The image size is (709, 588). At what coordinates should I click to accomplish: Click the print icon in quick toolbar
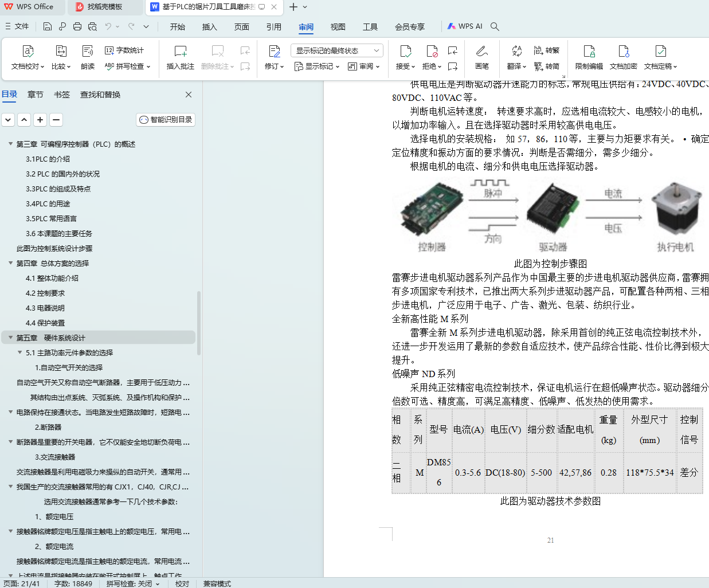pyautogui.click(x=77, y=26)
